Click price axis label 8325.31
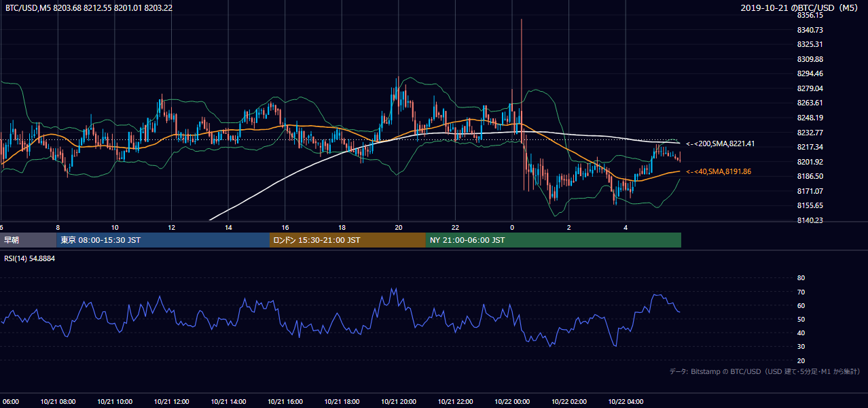 point(810,44)
